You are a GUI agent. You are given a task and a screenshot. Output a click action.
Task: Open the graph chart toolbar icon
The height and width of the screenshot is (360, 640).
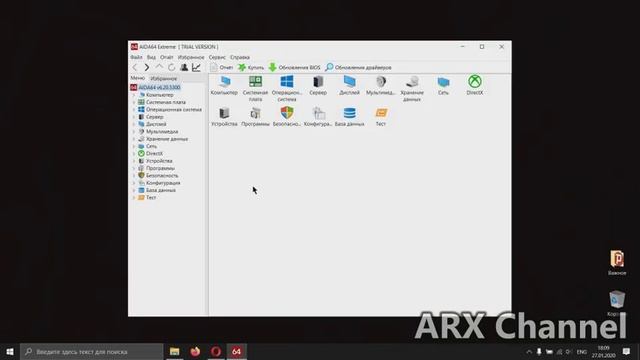coord(196,67)
